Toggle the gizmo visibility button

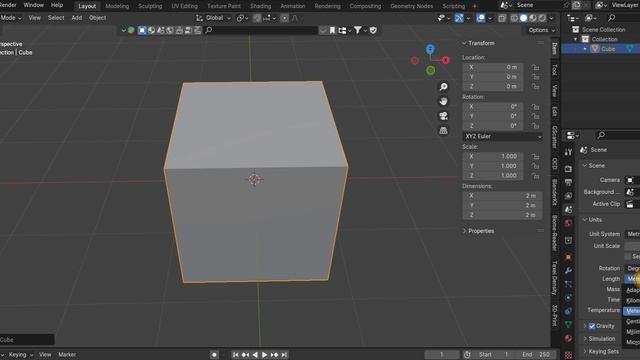click(459, 18)
